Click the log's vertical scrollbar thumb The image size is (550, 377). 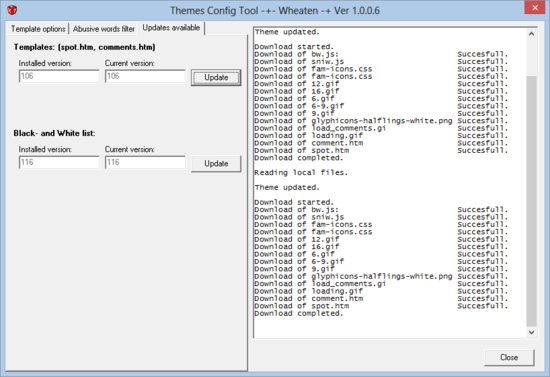click(x=531, y=201)
